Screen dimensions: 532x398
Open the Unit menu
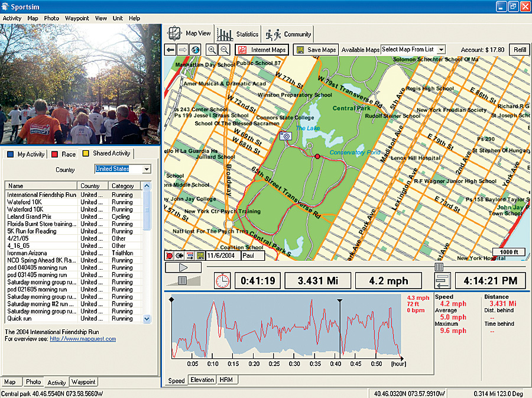[x=118, y=18]
